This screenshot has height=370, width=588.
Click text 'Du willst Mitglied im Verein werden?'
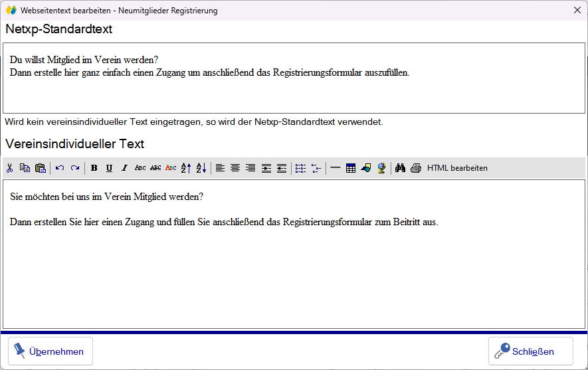[84, 60]
